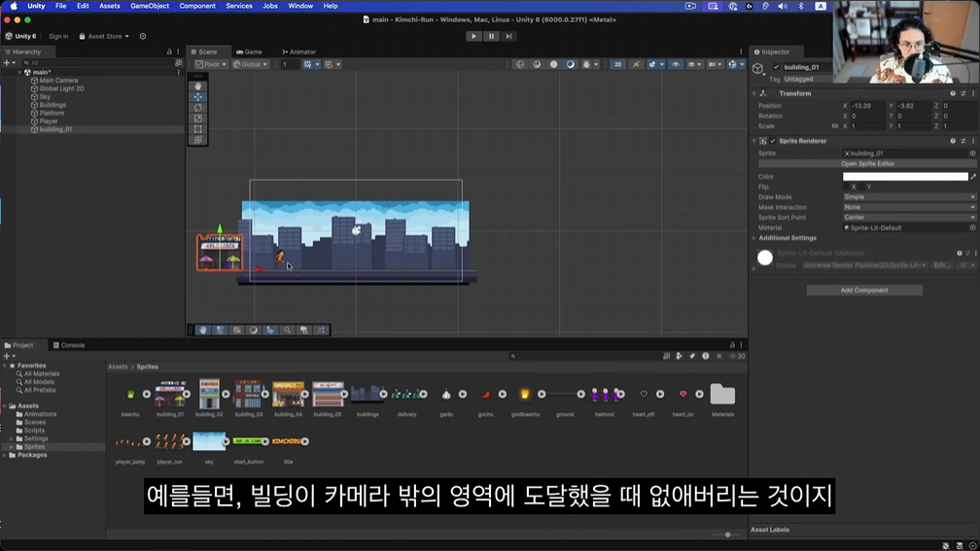Click the snap increment settings icon
Viewport: 980px width, 551px height.
(329, 64)
